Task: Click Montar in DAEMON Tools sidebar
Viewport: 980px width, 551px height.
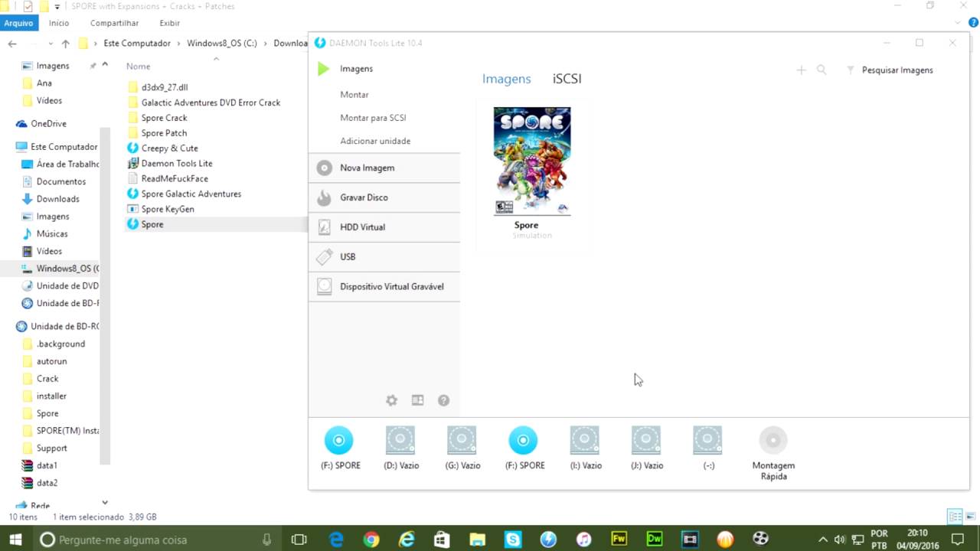Action: pyautogui.click(x=354, y=95)
